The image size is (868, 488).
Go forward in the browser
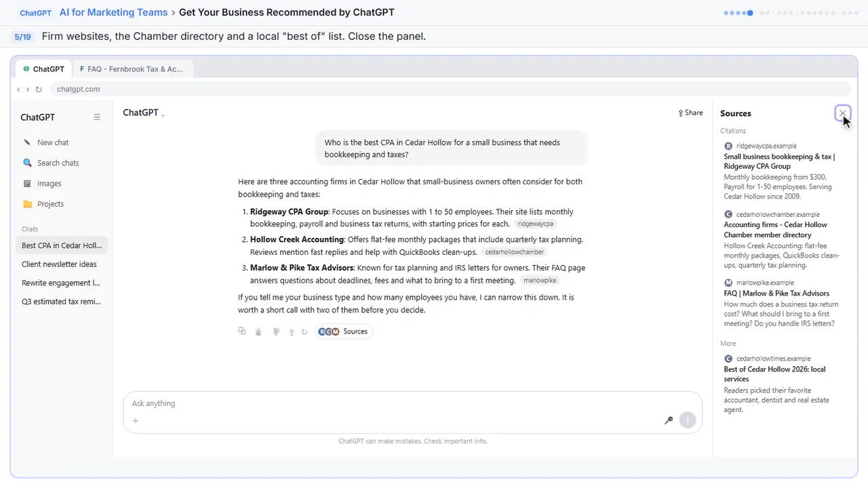28,89
